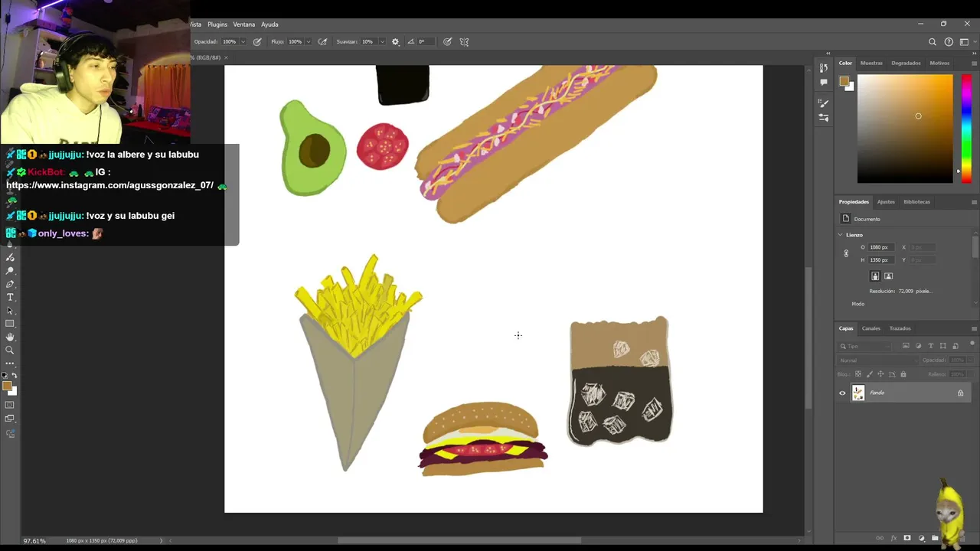980x551 pixels.
Task: Open the Learn help icon top right
Action: click(949, 42)
